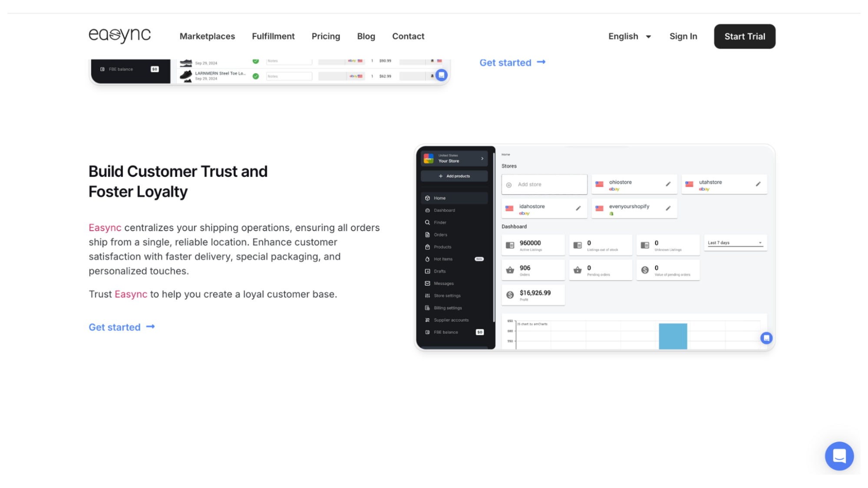Click the Start Trial button

point(744,36)
